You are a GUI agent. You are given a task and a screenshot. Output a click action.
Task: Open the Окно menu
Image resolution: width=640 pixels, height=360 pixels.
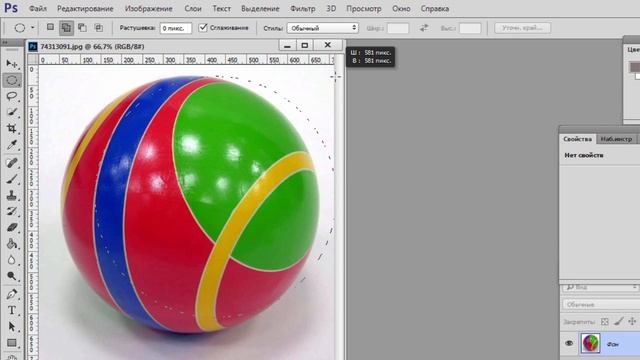pos(401,9)
